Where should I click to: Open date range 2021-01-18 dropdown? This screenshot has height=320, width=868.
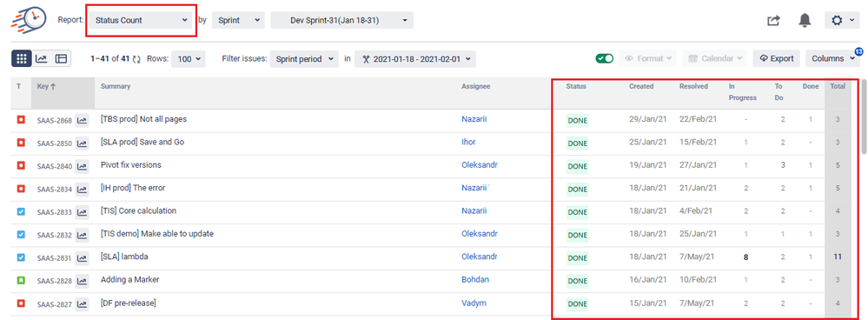[415, 58]
